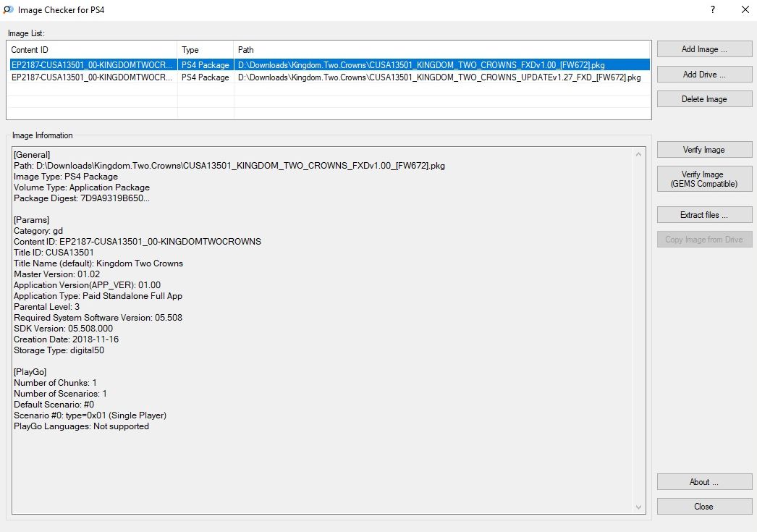Click the Path column header

[442, 50]
